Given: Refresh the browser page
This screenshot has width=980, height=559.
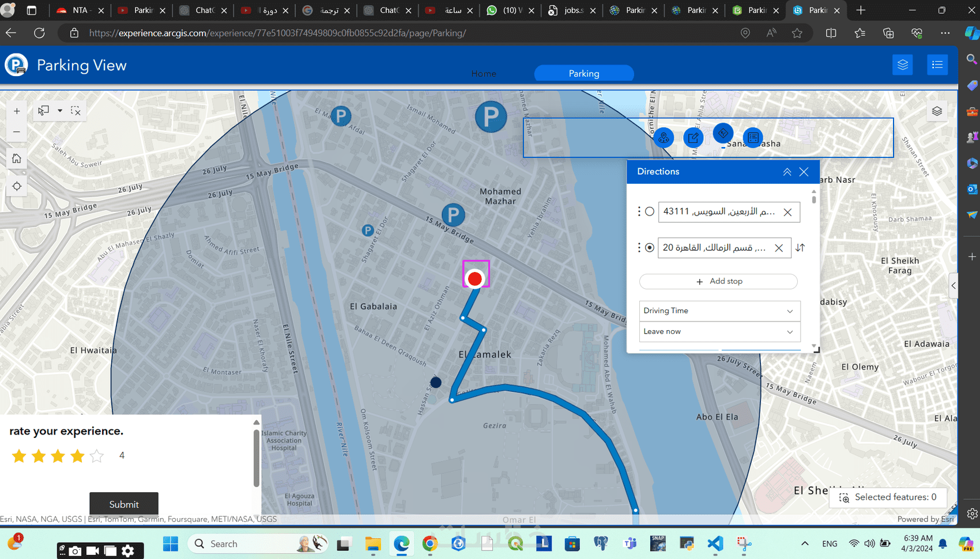Looking at the screenshot, I should coord(39,33).
